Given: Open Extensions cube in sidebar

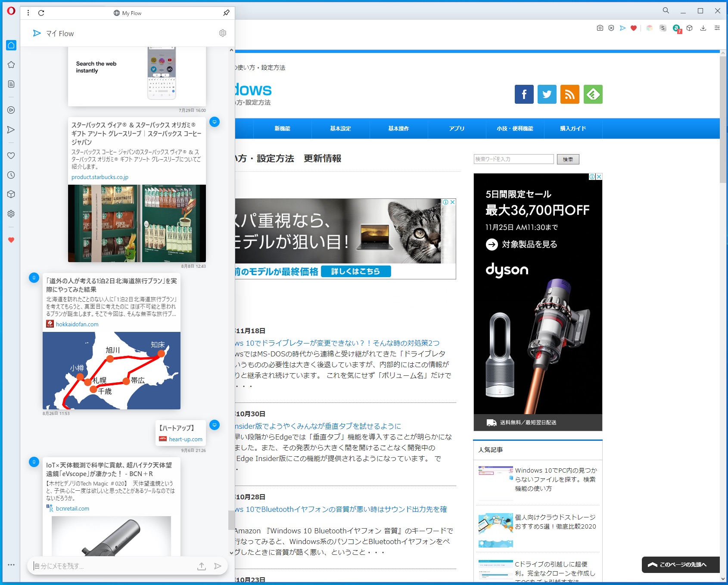Looking at the screenshot, I should coord(11,194).
